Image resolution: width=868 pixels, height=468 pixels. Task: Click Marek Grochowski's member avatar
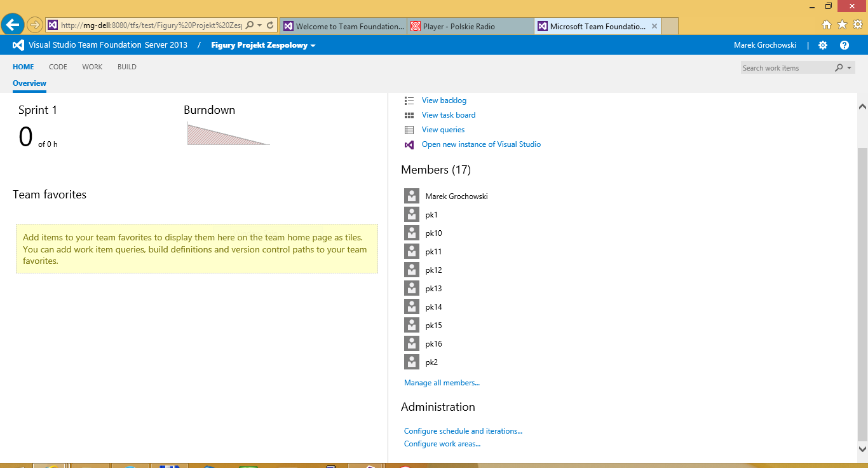pyautogui.click(x=412, y=196)
